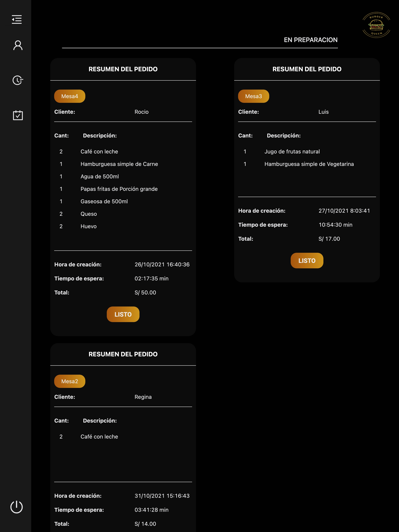Click the Mesa4 table badge
This screenshot has height=532, width=399.
coord(70,96)
